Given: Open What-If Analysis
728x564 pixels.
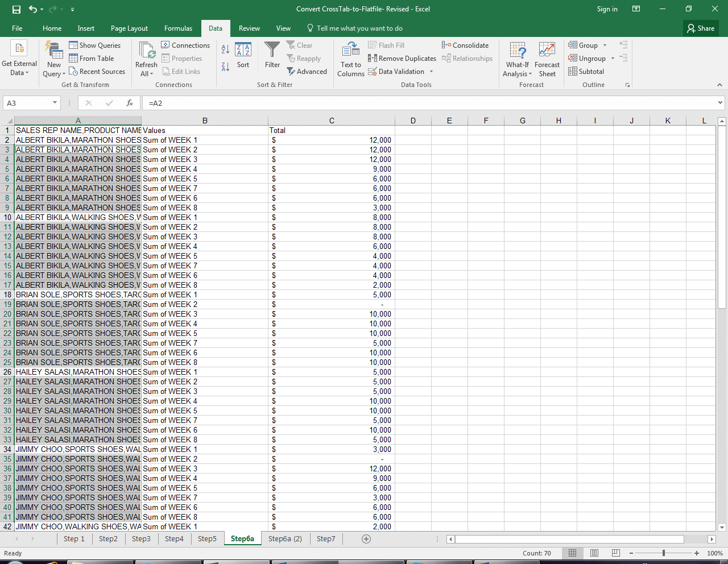Looking at the screenshot, I should [518, 59].
